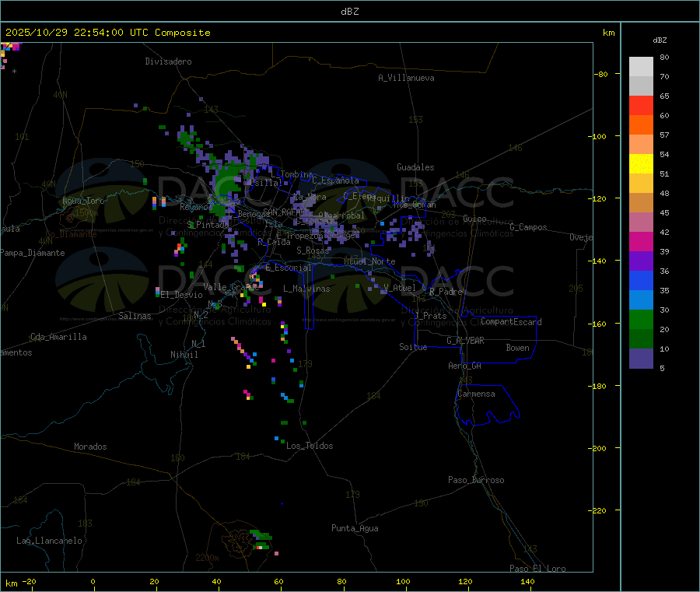Click the 'Nihuil' location label

point(184,355)
